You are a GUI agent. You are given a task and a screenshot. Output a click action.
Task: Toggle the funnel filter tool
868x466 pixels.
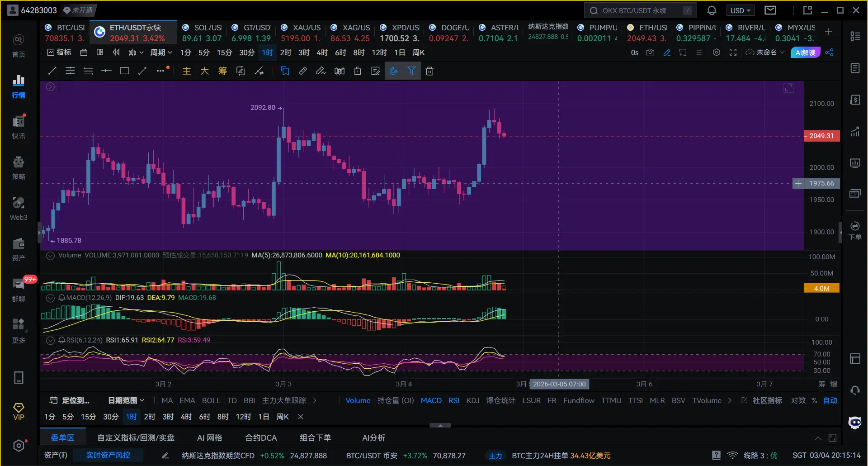pyautogui.click(x=411, y=71)
